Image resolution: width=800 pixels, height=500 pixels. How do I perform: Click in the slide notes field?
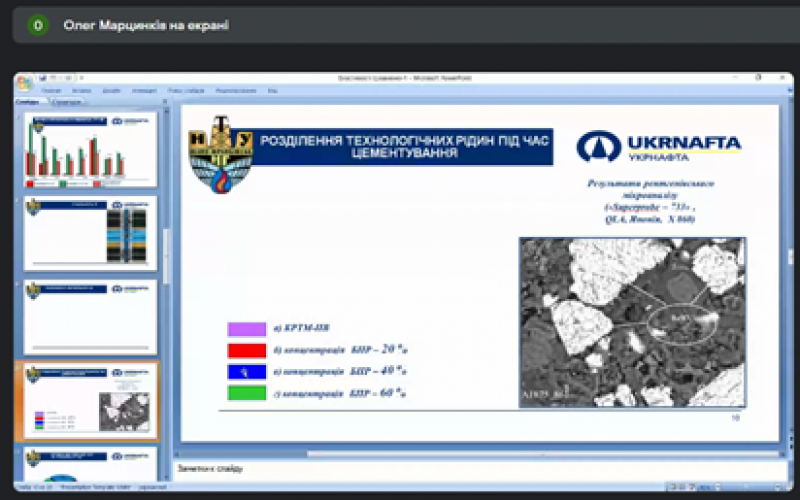point(480,469)
